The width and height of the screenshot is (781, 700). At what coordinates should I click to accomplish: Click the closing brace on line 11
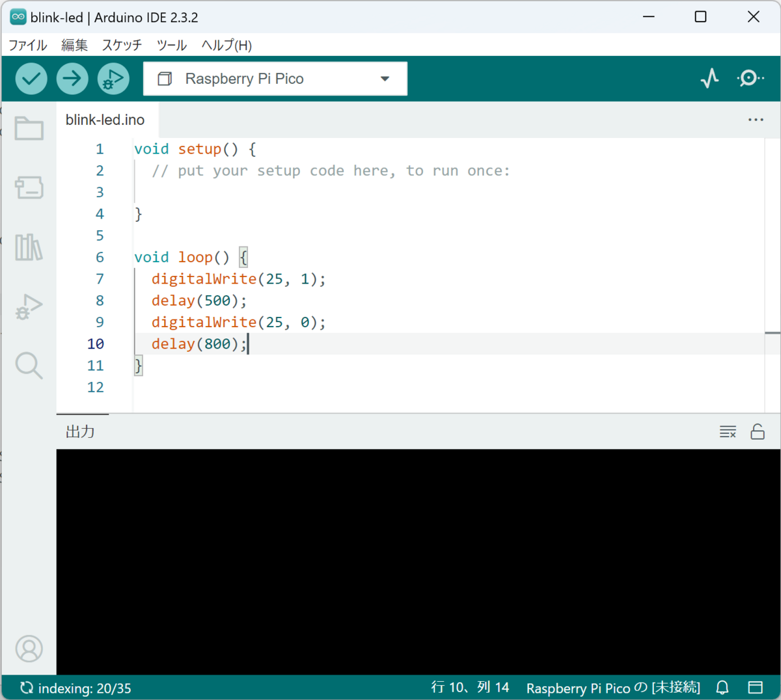click(138, 366)
